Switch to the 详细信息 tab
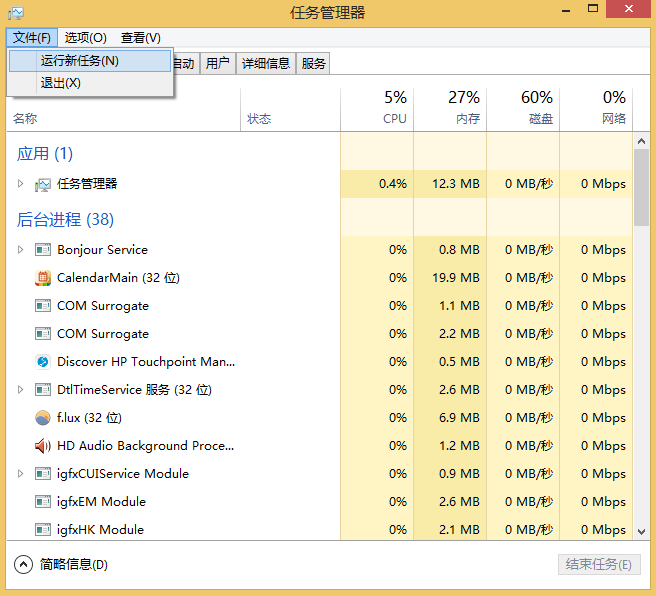 [x=266, y=64]
